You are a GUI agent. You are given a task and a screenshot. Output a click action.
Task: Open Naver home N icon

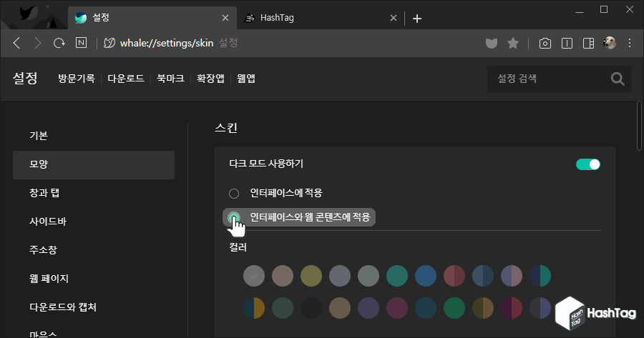point(82,43)
